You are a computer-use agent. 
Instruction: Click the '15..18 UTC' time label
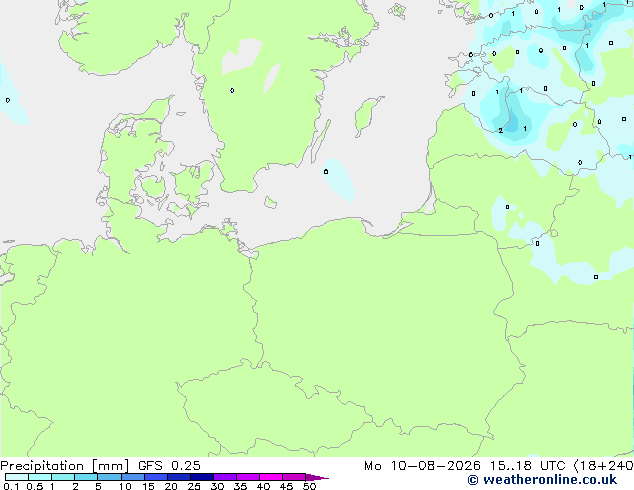coord(527,466)
